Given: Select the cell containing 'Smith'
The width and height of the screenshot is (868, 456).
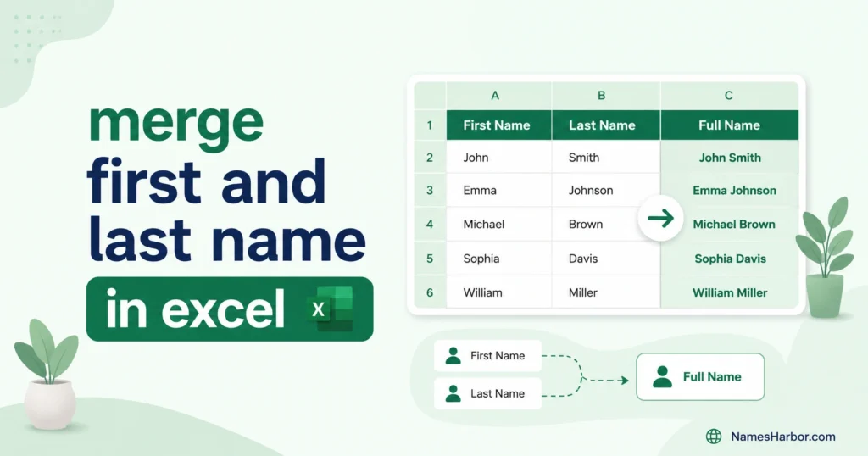Looking at the screenshot, I should coord(605,157).
